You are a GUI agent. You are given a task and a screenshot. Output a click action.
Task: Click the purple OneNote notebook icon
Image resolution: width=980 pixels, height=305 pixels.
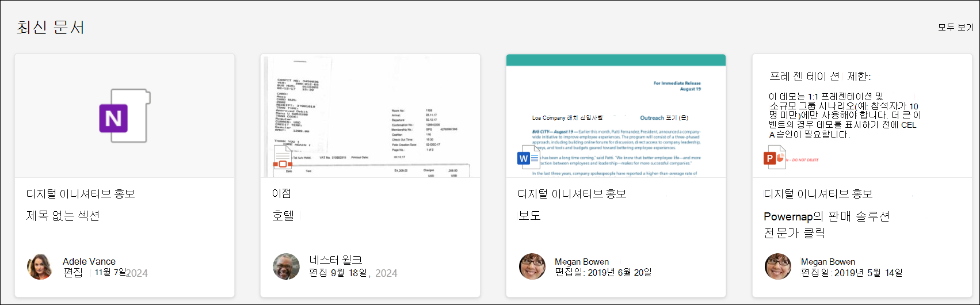[x=124, y=116]
